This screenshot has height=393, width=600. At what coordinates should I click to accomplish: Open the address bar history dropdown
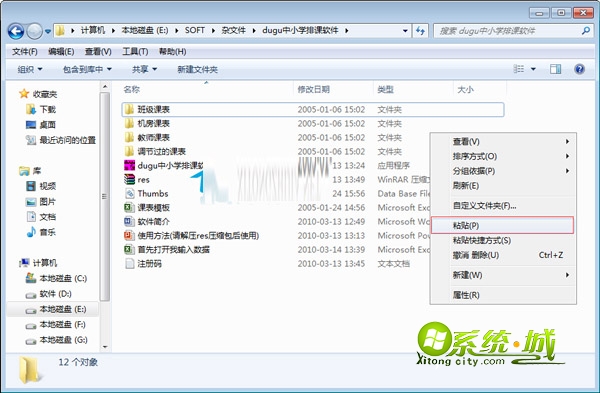pyautogui.click(x=405, y=31)
